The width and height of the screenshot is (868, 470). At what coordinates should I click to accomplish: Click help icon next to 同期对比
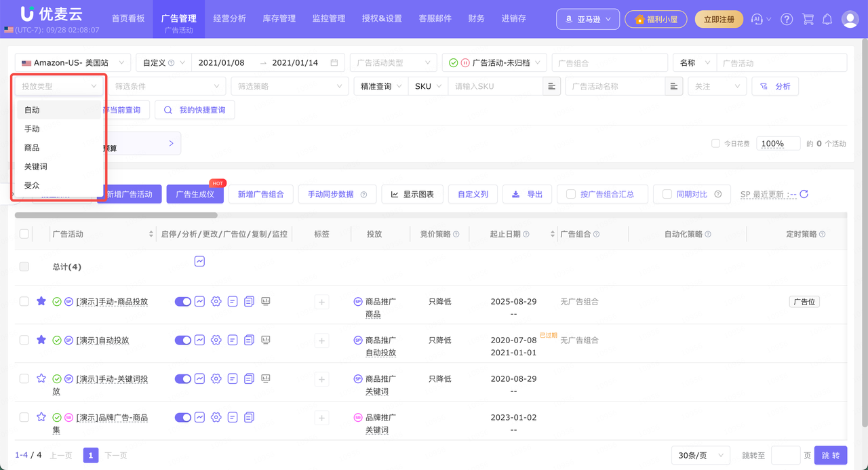(718, 195)
